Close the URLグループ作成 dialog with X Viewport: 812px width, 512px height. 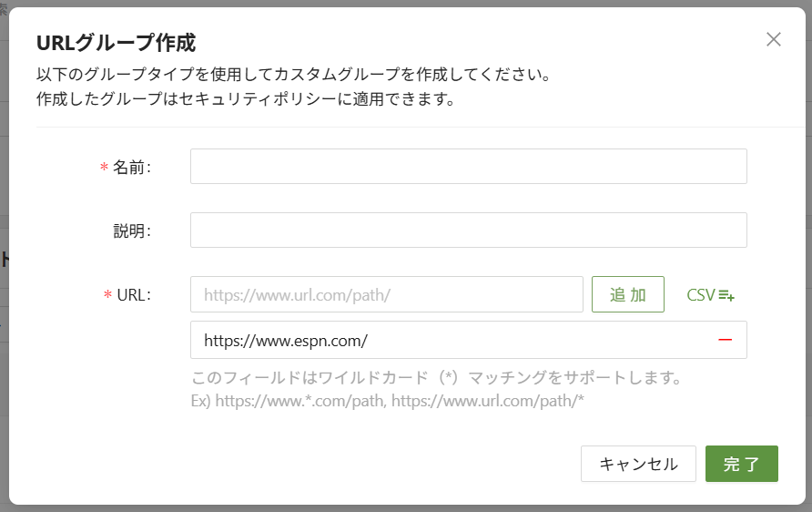pyautogui.click(x=774, y=39)
